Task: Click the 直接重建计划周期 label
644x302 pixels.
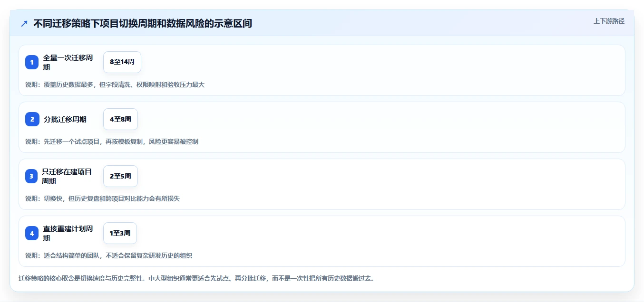Action: pos(68,233)
